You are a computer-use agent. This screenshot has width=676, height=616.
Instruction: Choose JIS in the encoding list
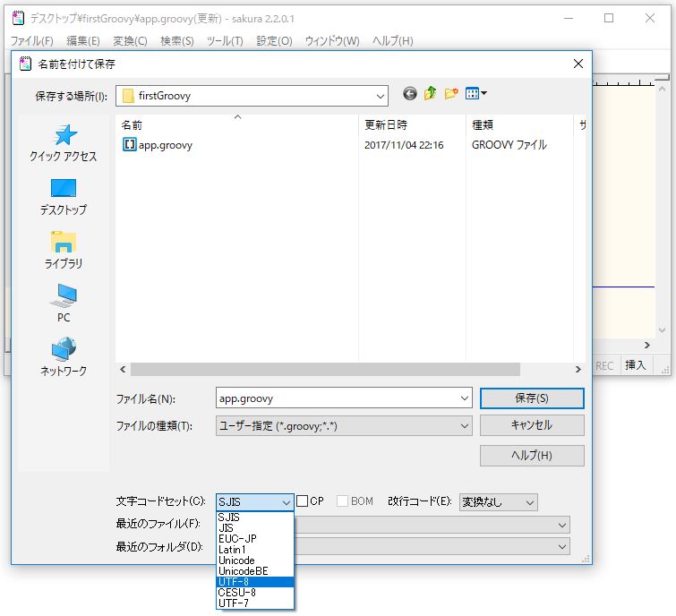click(255, 527)
